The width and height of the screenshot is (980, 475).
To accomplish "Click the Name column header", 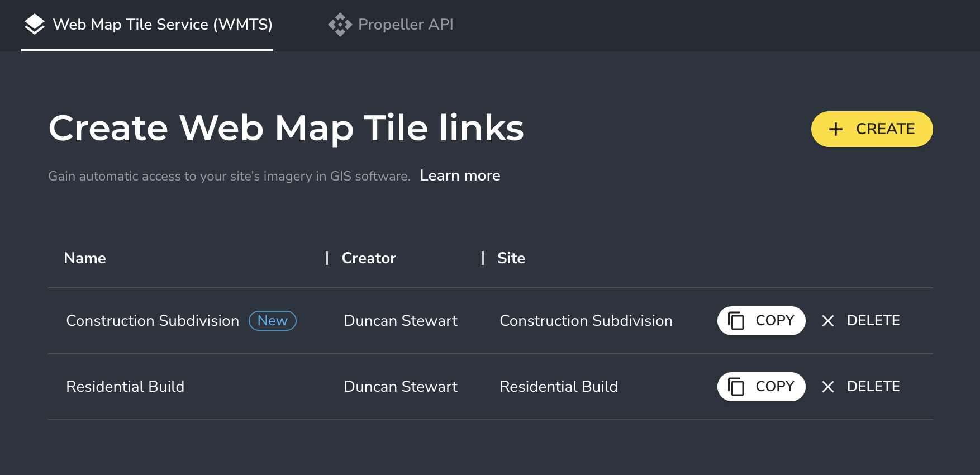I will [85, 258].
